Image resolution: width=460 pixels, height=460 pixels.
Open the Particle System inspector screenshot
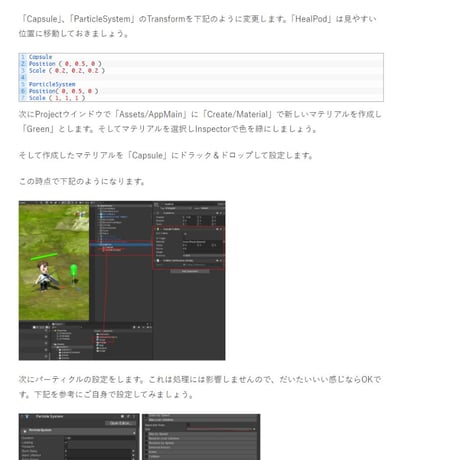tap(79, 437)
